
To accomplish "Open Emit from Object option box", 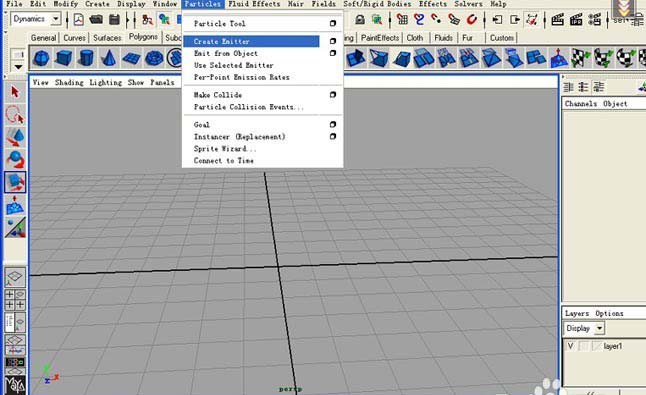I will point(333,53).
